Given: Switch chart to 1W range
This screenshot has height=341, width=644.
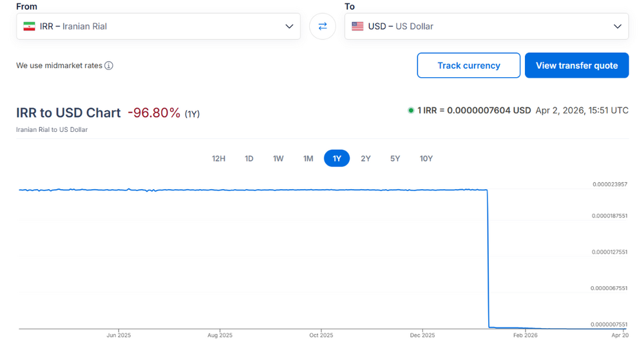Looking at the screenshot, I should [278, 158].
